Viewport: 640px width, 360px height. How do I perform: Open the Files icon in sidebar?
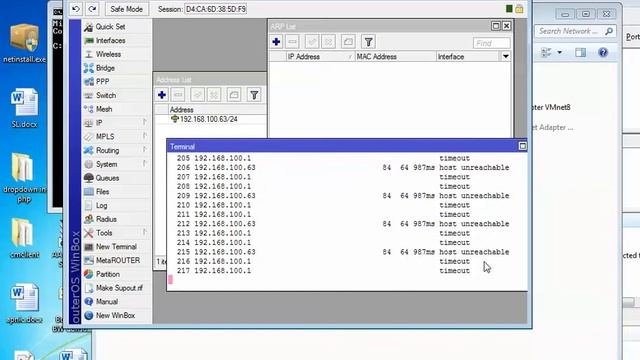pos(89,191)
